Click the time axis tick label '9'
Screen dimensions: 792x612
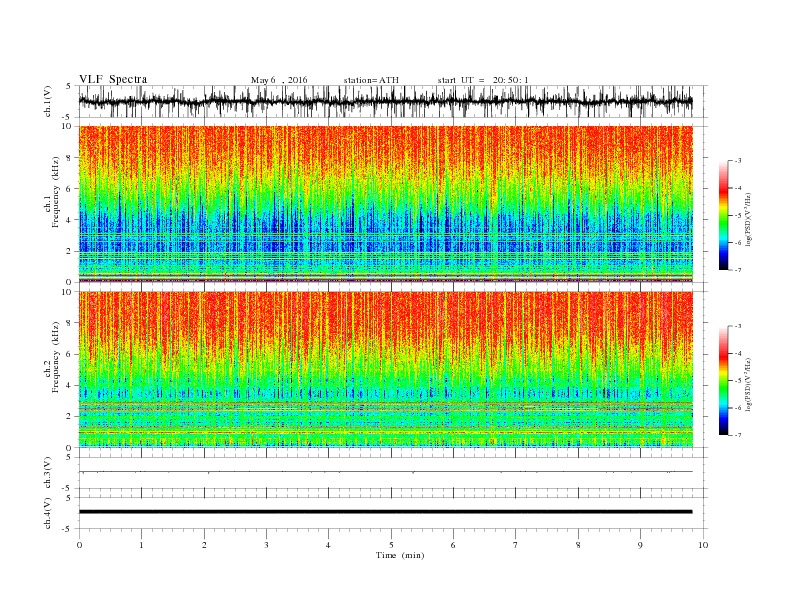[x=640, y=545]
